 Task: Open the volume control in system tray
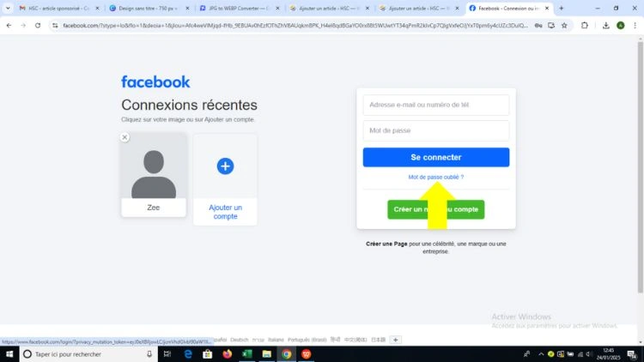[588, 354]
